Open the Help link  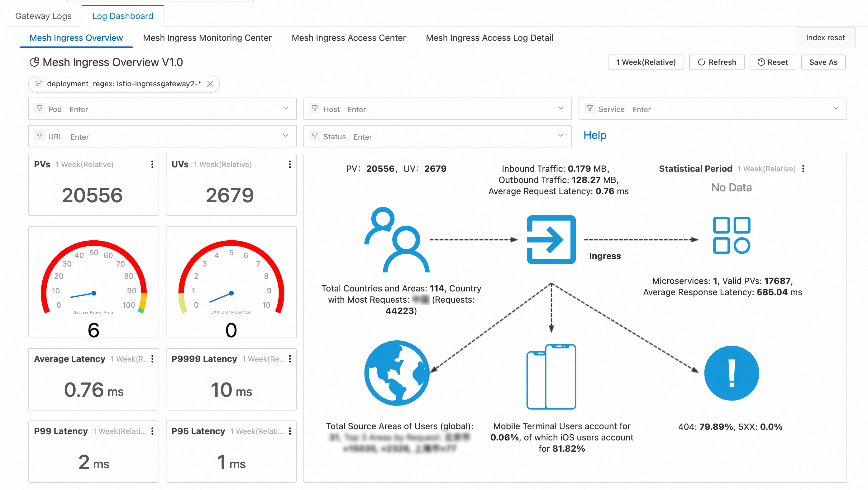coord(595,135)
